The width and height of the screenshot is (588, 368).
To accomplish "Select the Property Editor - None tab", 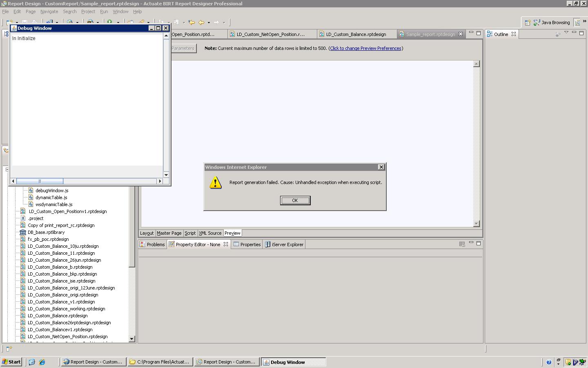I will (x=198, y=245).
